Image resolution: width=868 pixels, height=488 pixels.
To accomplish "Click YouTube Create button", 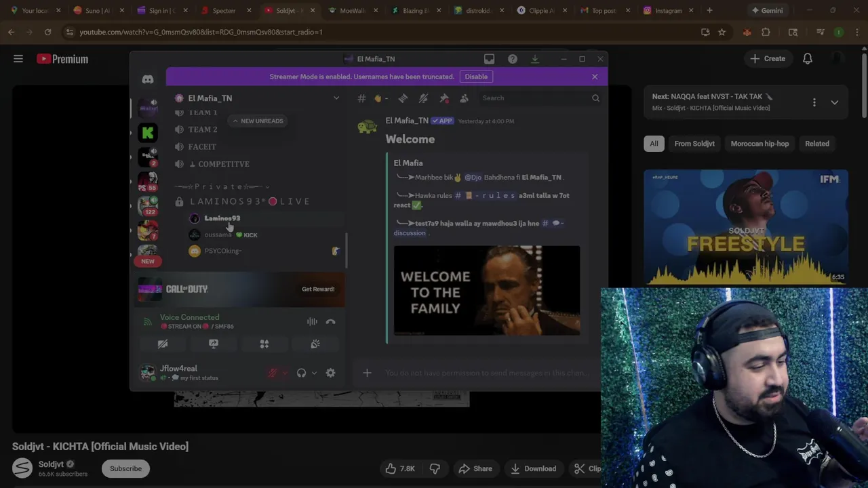I will [x=768, y=59].
